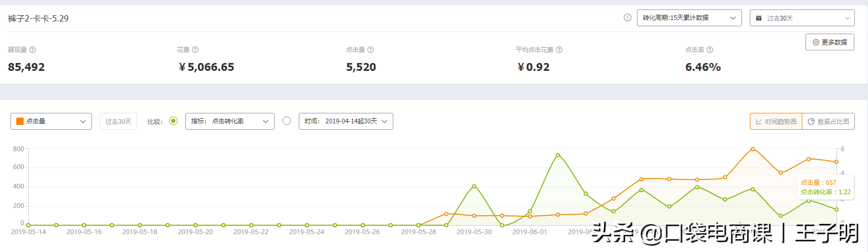Viewport: 868px width, 252px height.
Task: Select the 指标 comparison radio button
Action: tap(173, 121)
